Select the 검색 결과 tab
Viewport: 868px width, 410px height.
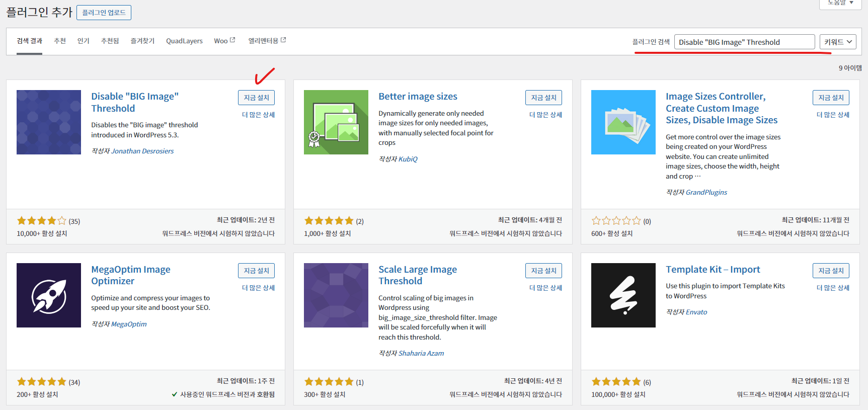click(29, 41)
